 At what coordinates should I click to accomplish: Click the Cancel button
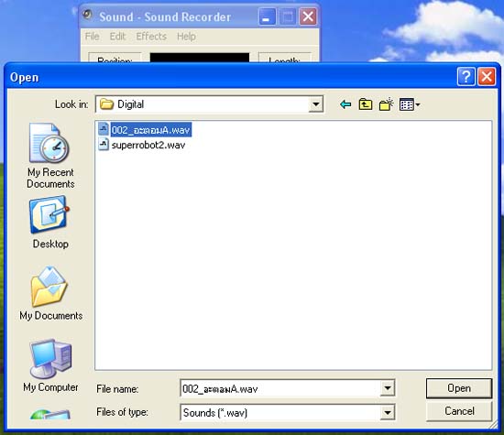tap(459, 411)
